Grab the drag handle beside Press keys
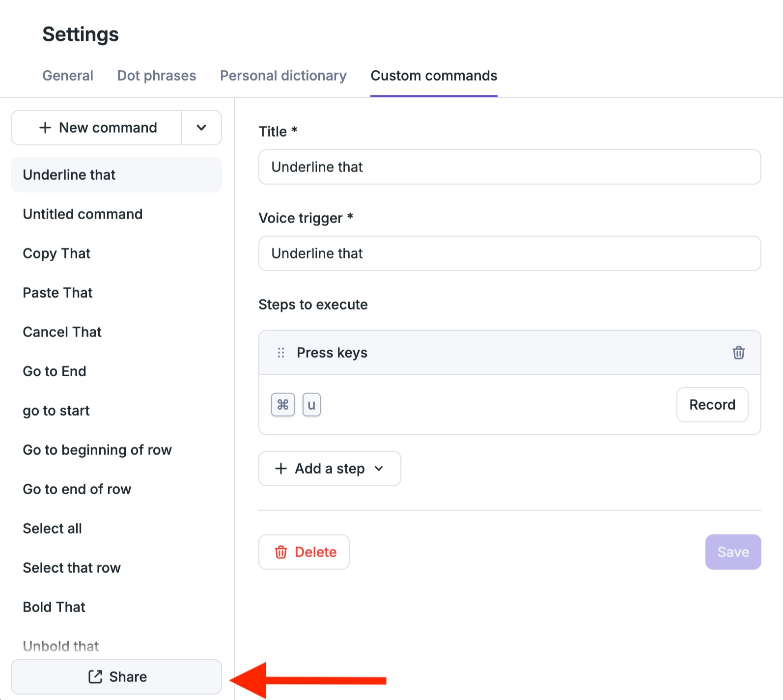 (281, 353)
